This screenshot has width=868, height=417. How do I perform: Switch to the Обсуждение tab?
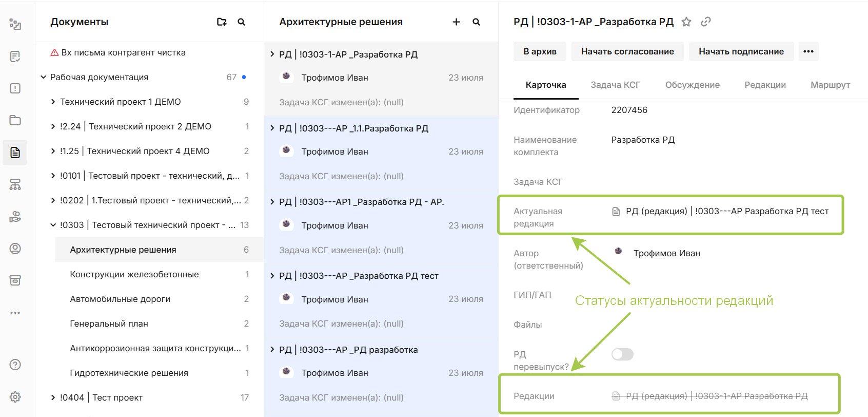pyautogui.click(x=693, y=85)
